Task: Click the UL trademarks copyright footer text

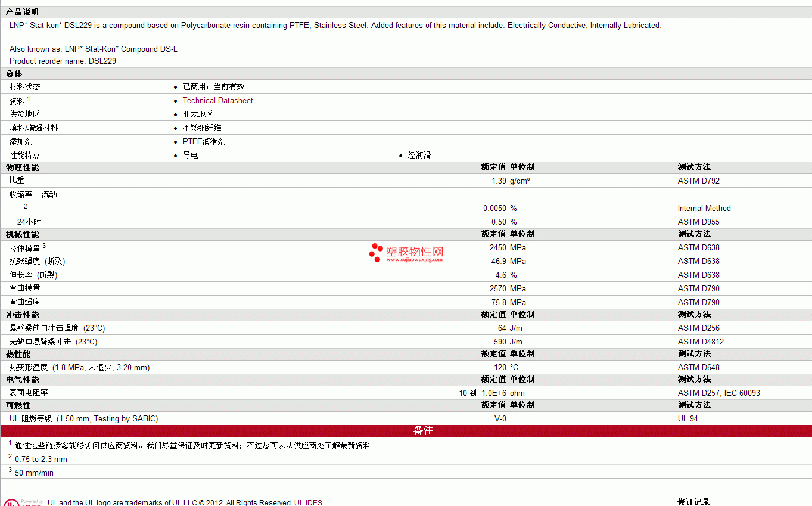Action: point(185,502)
